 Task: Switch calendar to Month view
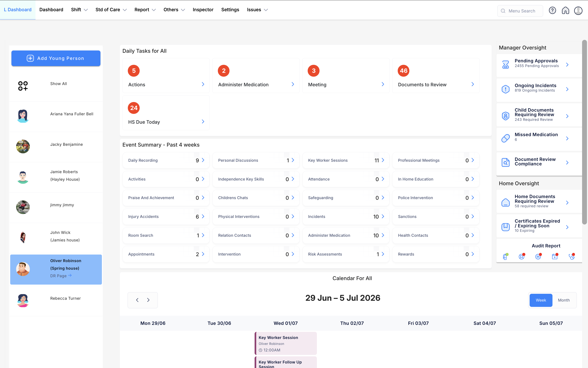[564, 300]
